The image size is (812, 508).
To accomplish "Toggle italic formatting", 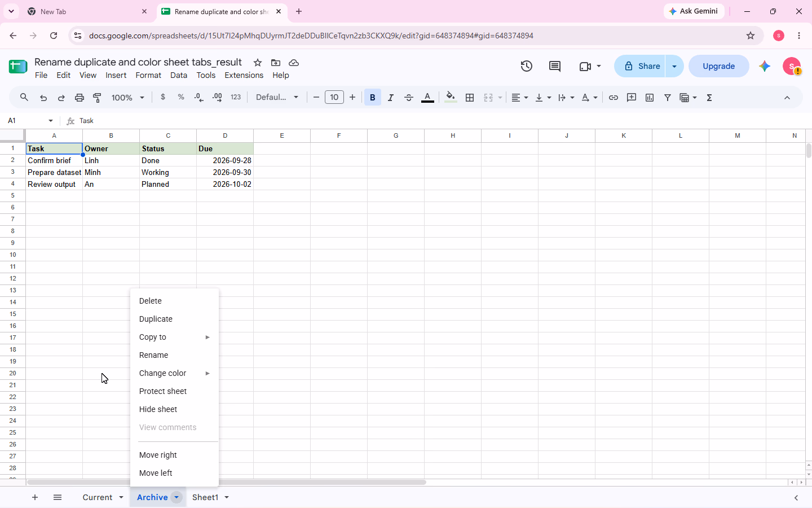I will click(391, 98).
